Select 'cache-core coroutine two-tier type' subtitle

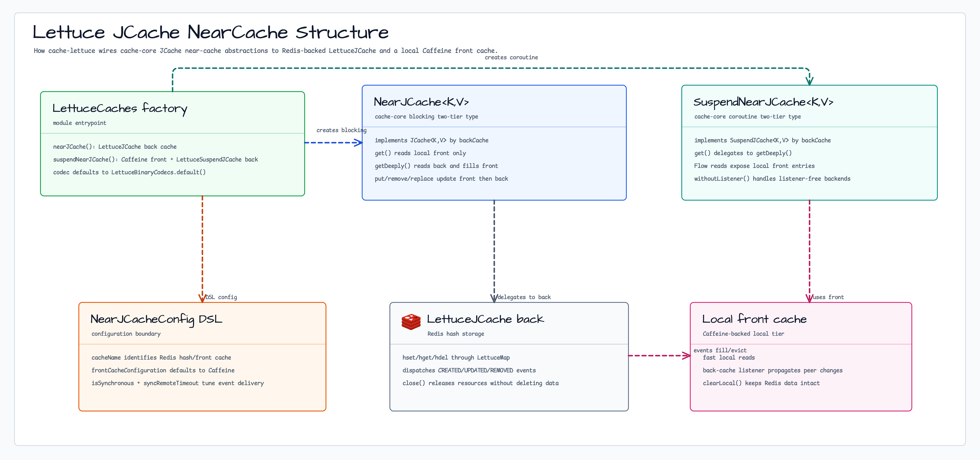click(x=748, y=117)
